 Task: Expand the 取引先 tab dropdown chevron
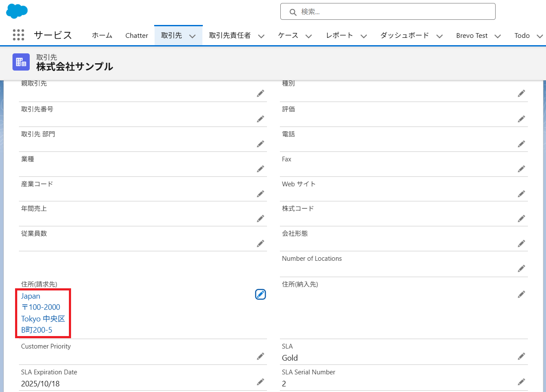(192, 36)
